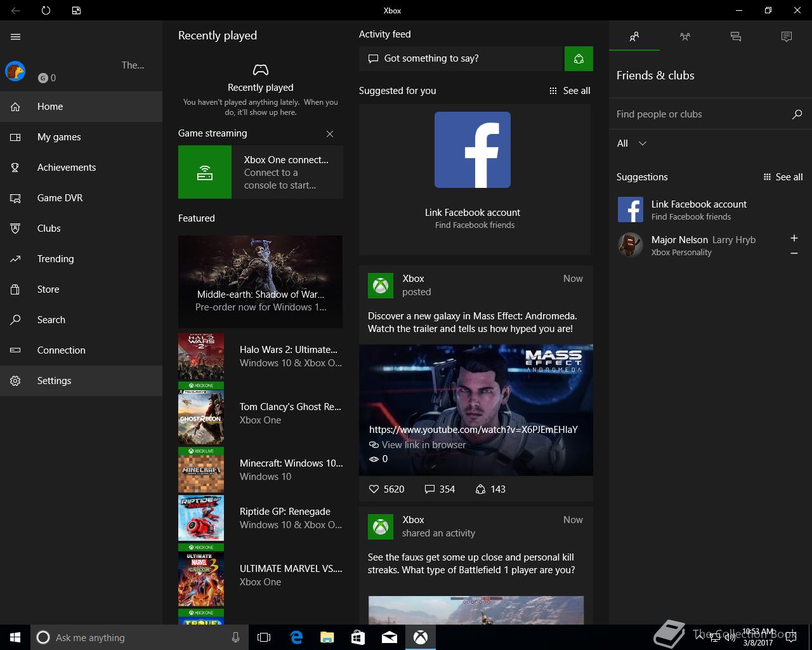Click See all for Suggested for you

click(x=570, y=91)
